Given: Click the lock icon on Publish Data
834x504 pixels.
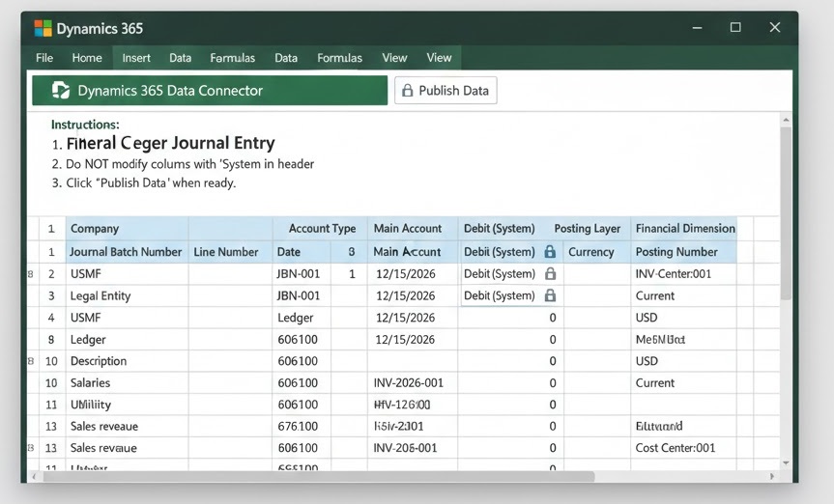Looking at the screenshot, I should pyautogui.click(x=408, y=91).
